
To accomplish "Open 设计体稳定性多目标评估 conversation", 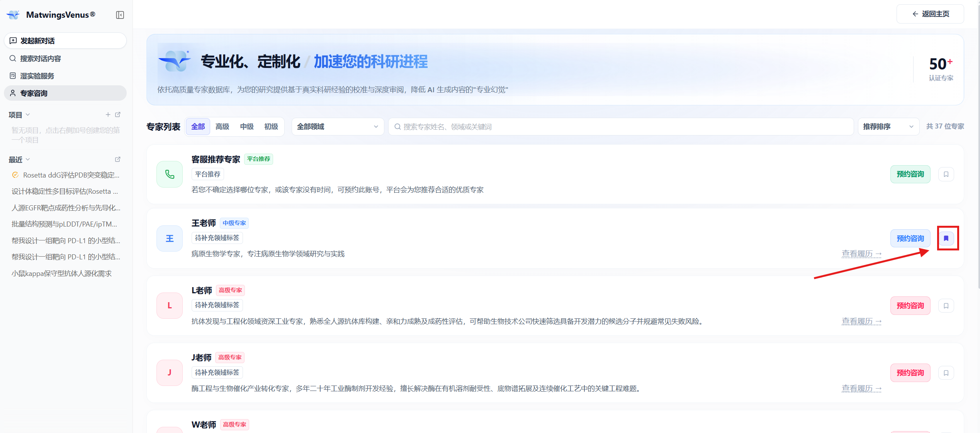I will (x=65, y=191).
